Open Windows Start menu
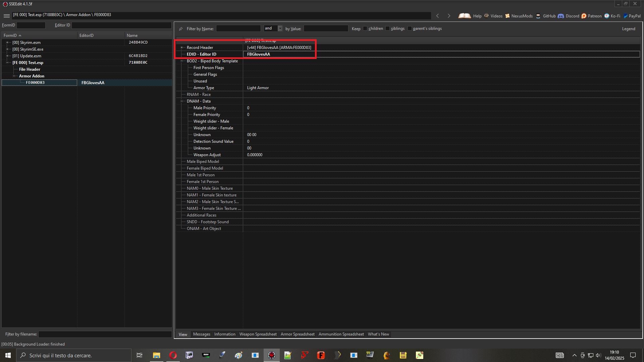This screenshot has height=362, width=644. coord(8,355)
